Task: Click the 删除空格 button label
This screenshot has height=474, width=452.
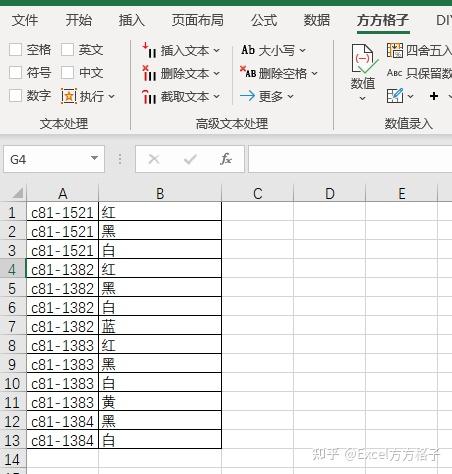Action: [283, 73]
